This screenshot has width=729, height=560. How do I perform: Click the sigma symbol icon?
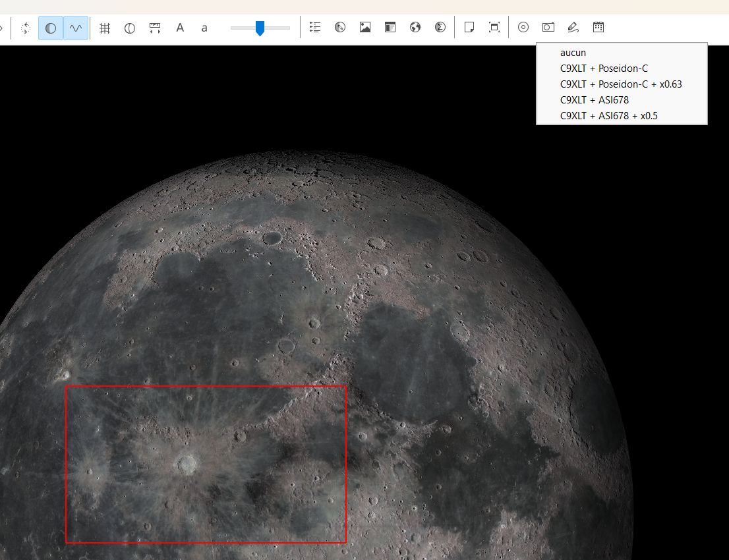(440, 28)
